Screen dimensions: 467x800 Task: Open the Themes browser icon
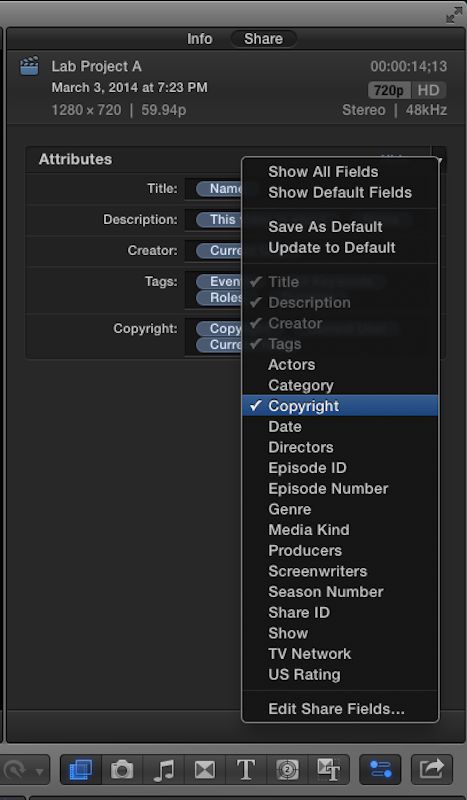pyautogui.click(x=329, y=769)
